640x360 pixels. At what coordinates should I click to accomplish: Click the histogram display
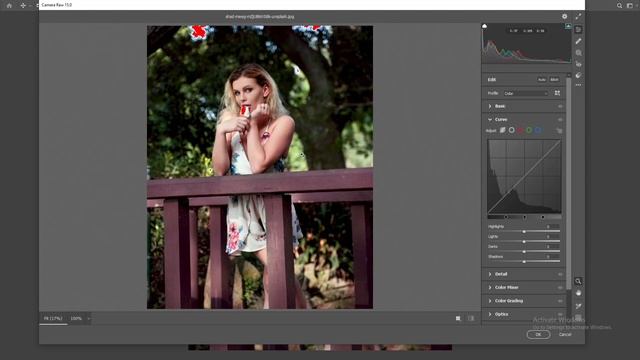pos(526,43)
